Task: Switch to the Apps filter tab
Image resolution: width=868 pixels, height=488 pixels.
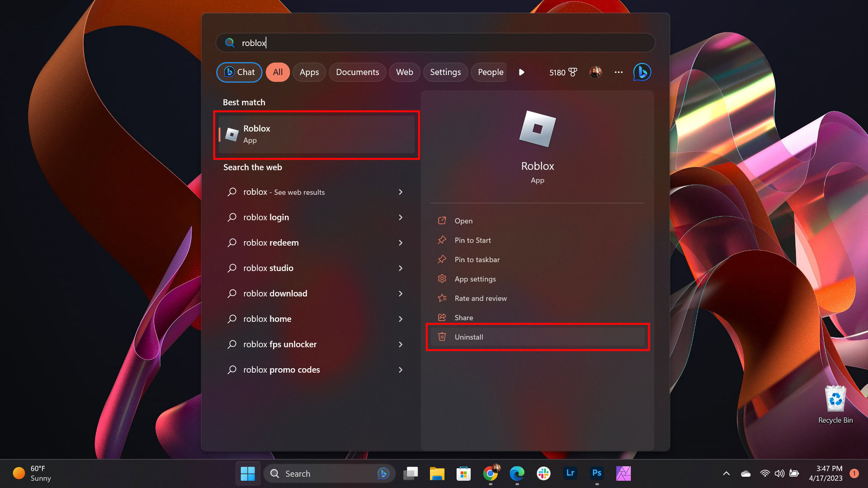Action: [x=309, y=72]
